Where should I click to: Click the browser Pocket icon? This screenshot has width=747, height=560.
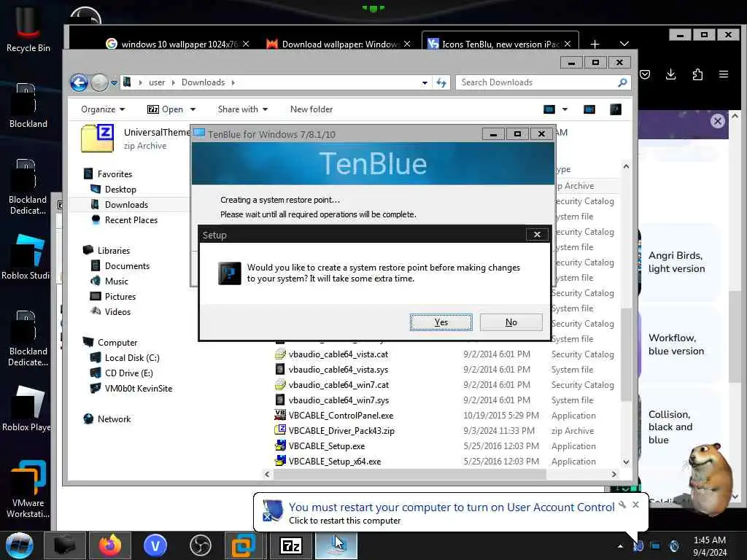[645, 75]
